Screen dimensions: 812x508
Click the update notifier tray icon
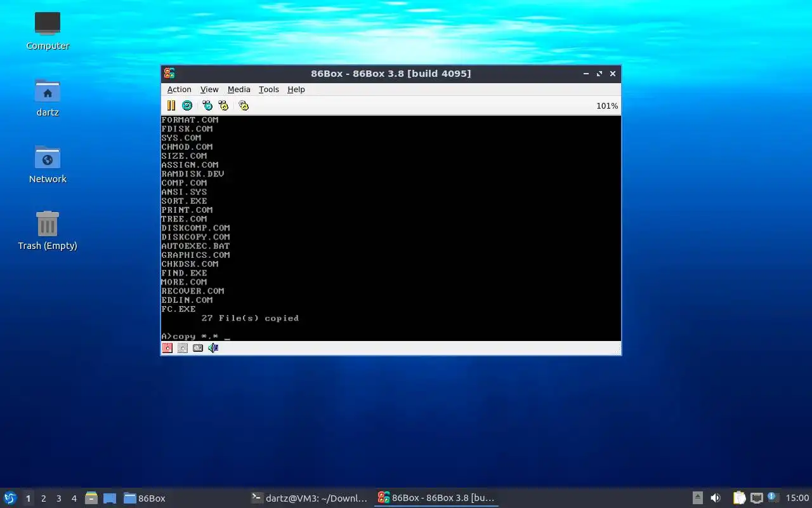click(x=772, y=497)
